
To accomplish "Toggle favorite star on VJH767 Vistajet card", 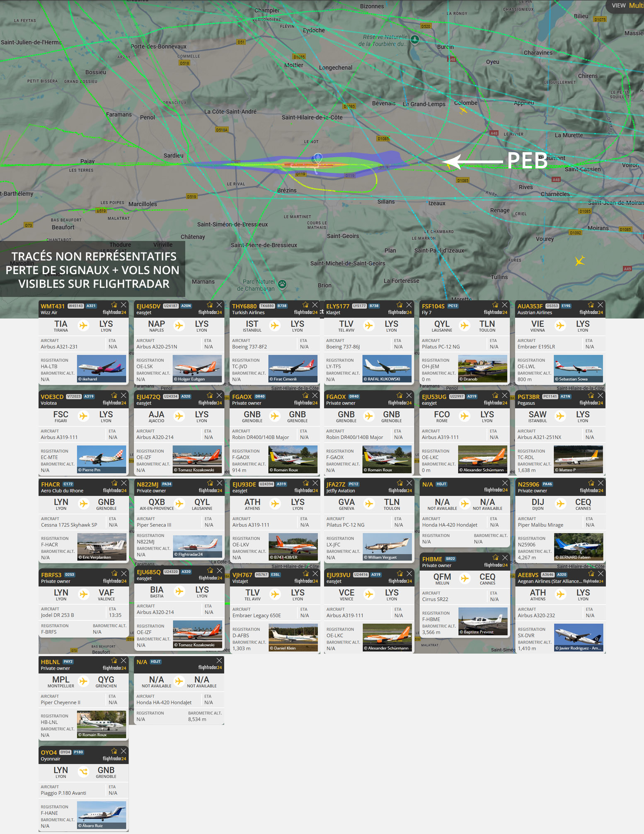I will click(306, 574).
